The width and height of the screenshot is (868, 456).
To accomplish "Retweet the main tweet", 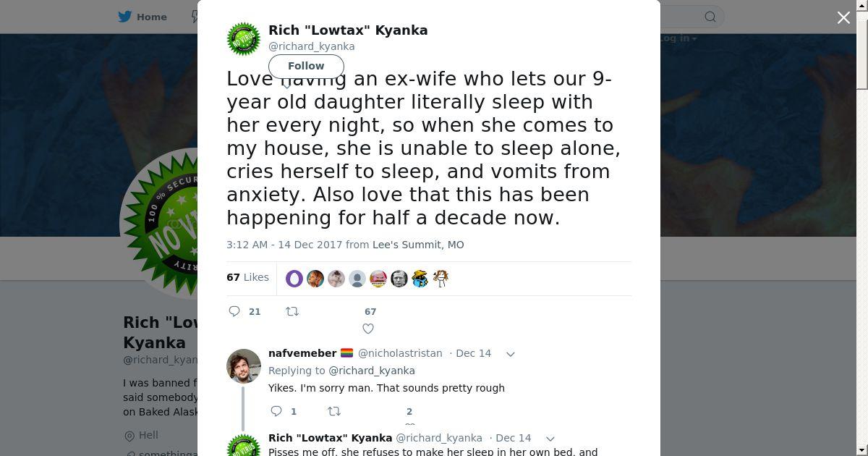I will [x=292, y=311].
